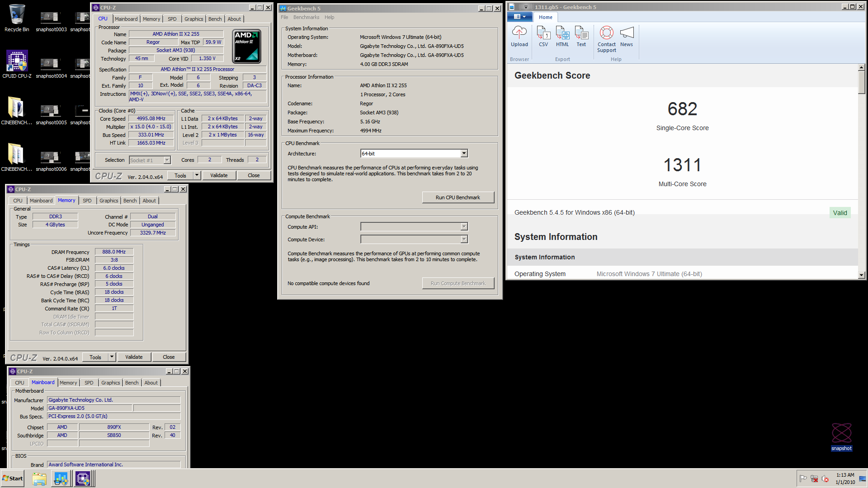The image size is (868, 488).
Task: Show the taskbar clock and date
Action: tap(845, 479)
